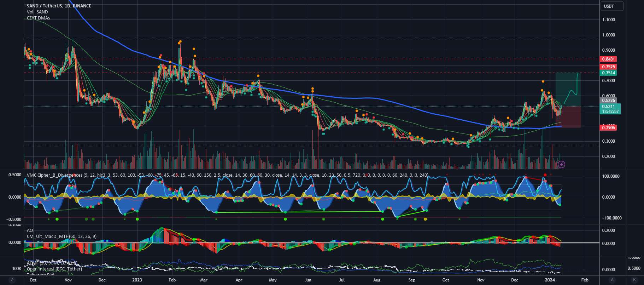
Task: Click the 0.3906 stop price label
Action: tap(609, 128)
